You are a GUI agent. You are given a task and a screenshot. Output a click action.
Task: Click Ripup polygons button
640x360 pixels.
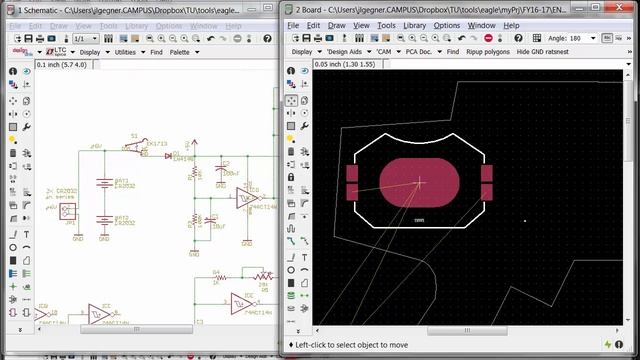pos(488,52)
